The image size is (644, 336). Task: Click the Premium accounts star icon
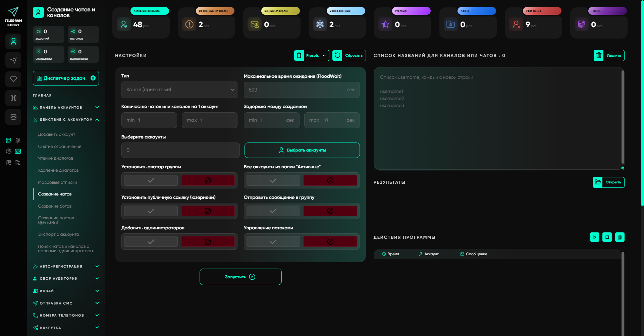(385, 24)
